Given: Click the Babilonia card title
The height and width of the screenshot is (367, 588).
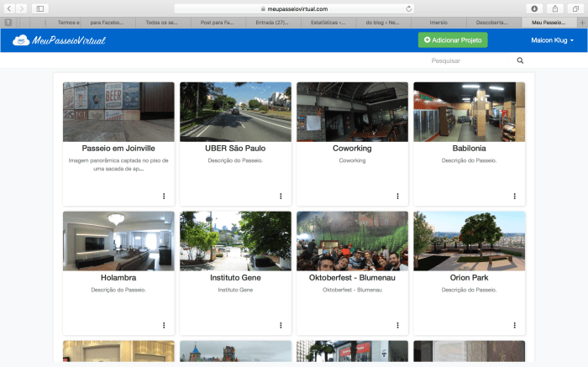Looking at the screenshot, I should pyautogui.click(x=469, y=148).
